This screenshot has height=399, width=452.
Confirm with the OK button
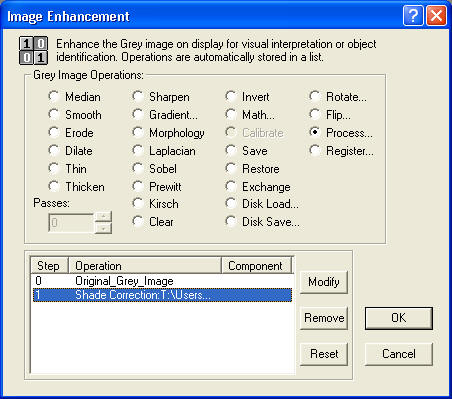pos(399,318)
